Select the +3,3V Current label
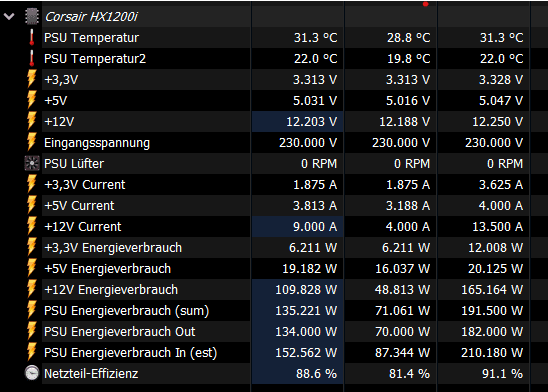The image size is (548, 392). pos(85,184)
